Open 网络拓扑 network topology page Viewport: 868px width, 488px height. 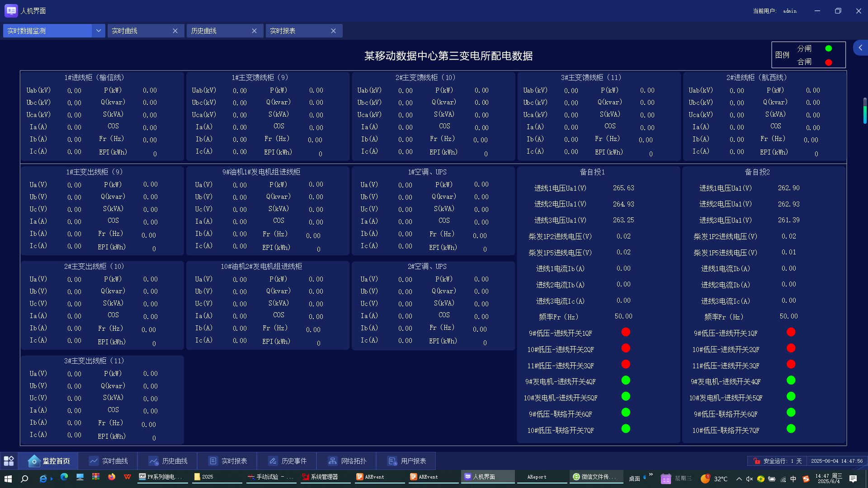(347, 461)
